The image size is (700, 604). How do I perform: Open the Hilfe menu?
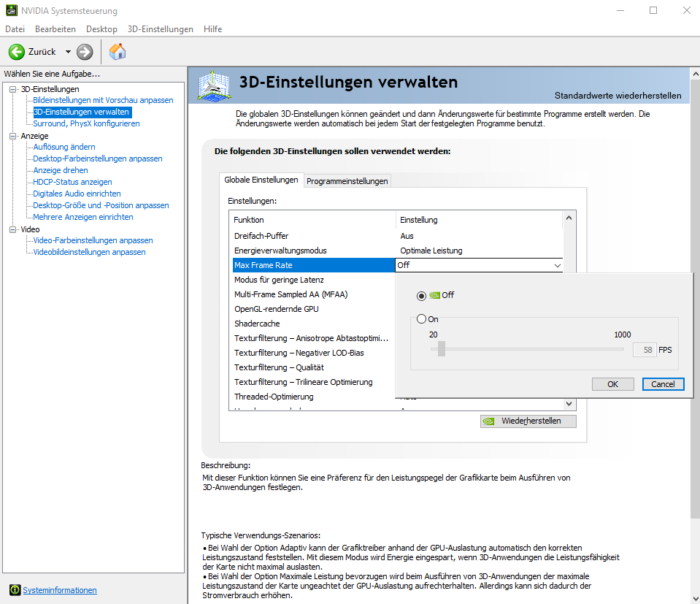[212, 29]
